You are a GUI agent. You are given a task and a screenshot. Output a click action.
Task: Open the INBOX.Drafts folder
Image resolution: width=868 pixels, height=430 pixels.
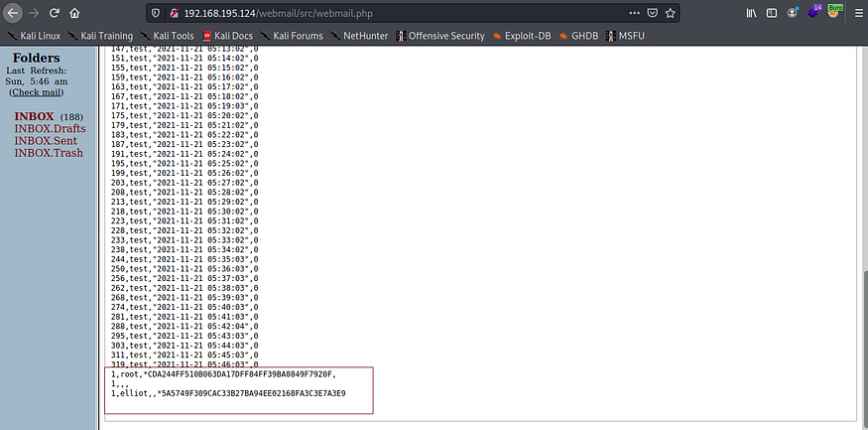click(50, 128)
